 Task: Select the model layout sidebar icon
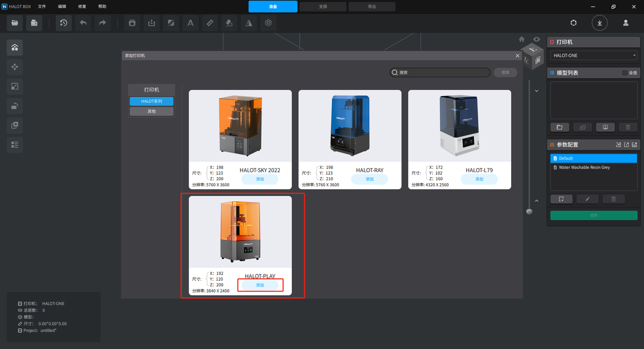[15, 47]
